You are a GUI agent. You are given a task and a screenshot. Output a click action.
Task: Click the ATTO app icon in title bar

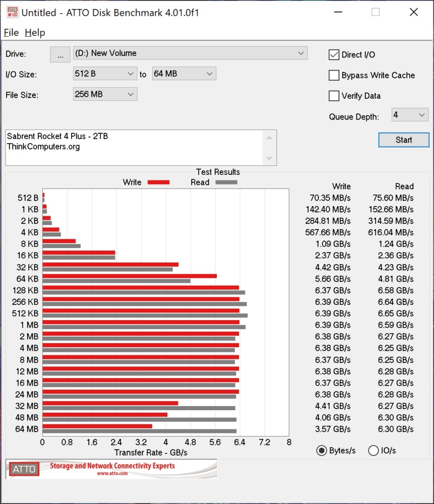[x=13, y=12]
